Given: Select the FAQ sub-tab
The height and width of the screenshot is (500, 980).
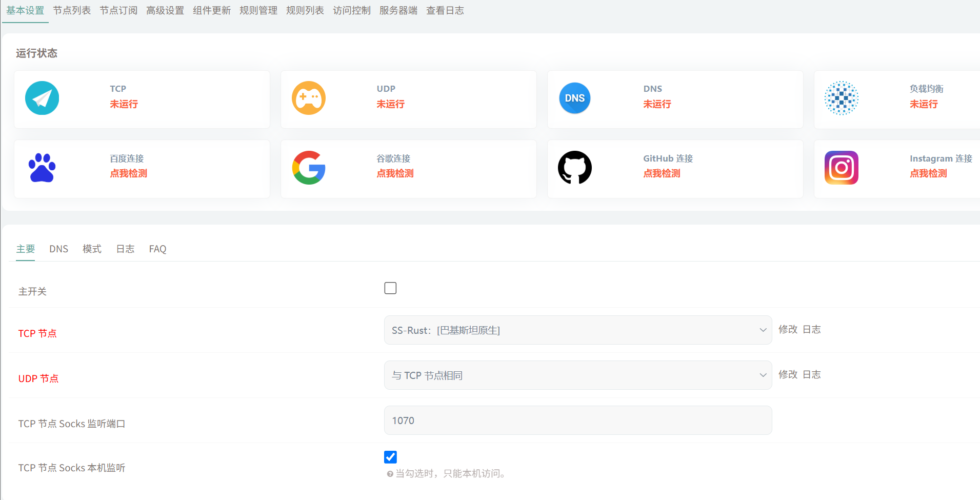Looking at the screenshot, I should (x=158, y=249).
